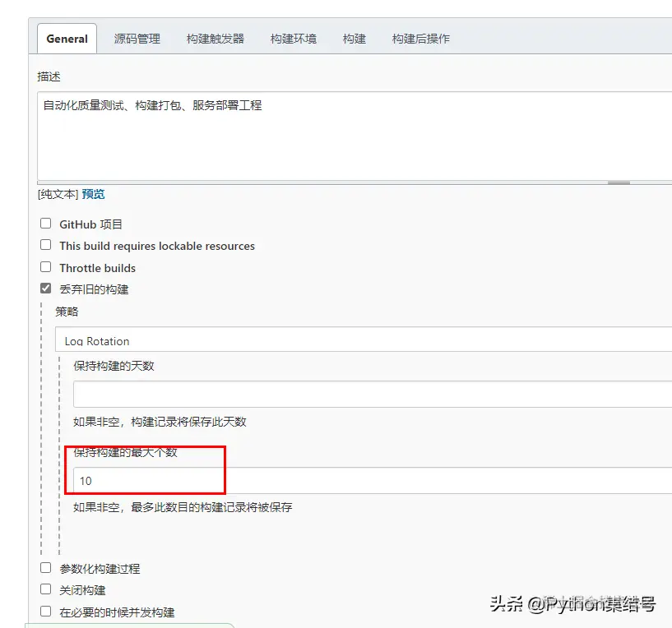
Task: Switch to the 源码管理 tab
Action: click(136, 38)
